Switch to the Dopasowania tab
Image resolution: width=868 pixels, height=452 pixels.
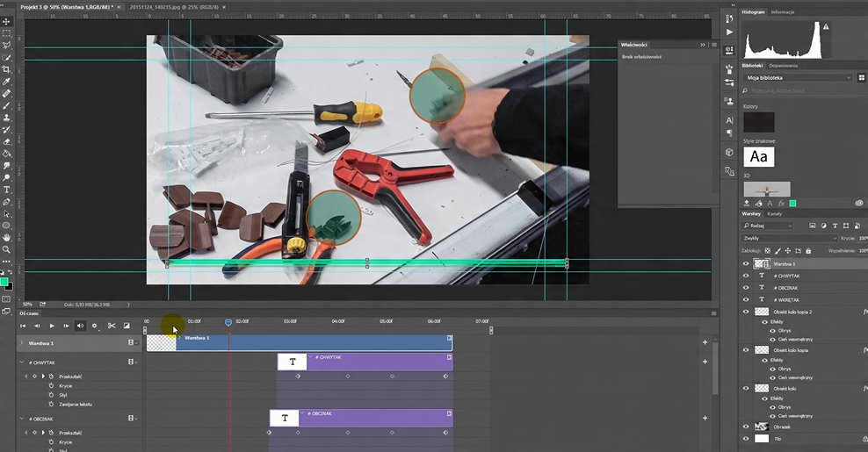click(784, 65)
